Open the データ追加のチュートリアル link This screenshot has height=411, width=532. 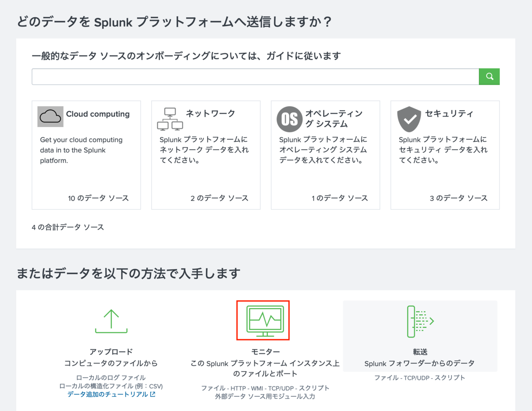click(x=109, y=394)
